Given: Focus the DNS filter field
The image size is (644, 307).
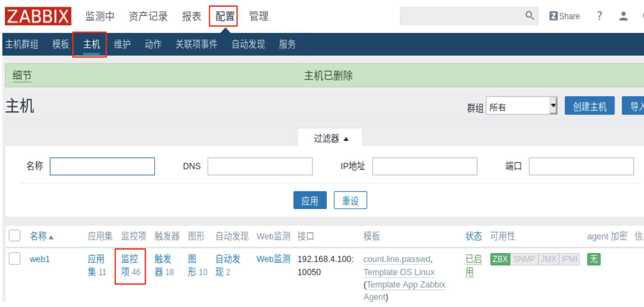Looking at the screenshot, I should tap(260, 166).
